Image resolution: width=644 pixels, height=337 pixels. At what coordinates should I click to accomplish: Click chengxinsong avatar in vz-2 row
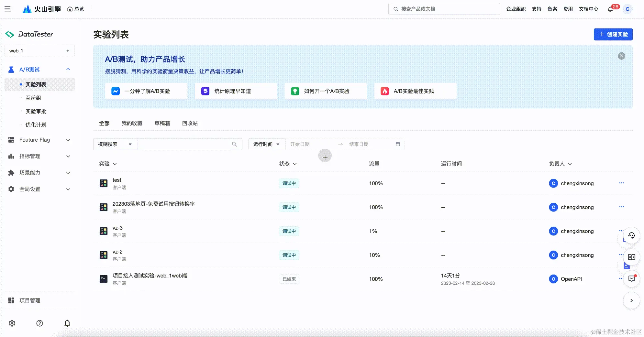(x=553, y=255)
